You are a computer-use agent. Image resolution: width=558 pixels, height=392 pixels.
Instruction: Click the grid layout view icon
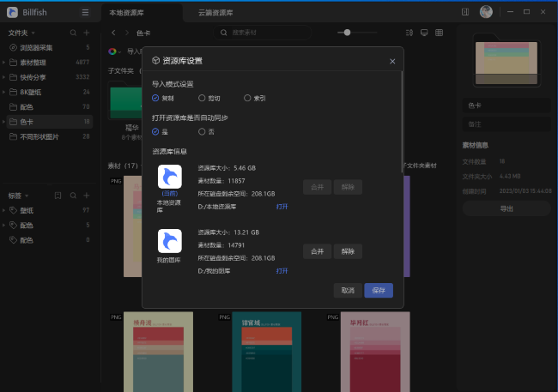[439, 32]
